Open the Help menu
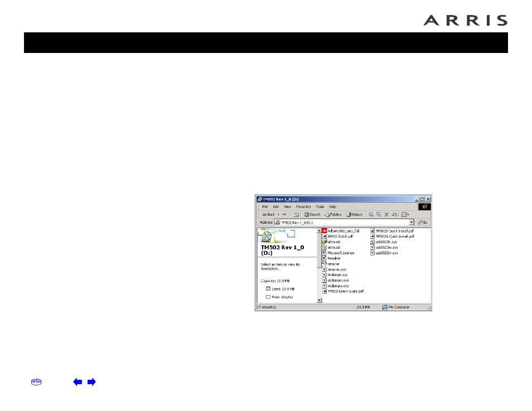Image resolution: width=532 pixels, height=411 pixels. coord(332,207)
